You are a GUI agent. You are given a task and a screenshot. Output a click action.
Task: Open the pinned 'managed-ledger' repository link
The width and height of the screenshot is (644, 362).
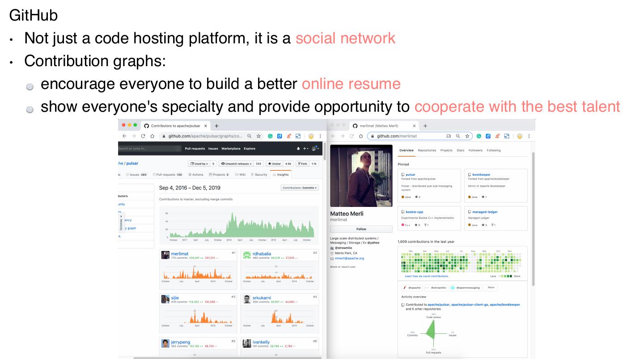pyautogui.click(x=485, y=212)
